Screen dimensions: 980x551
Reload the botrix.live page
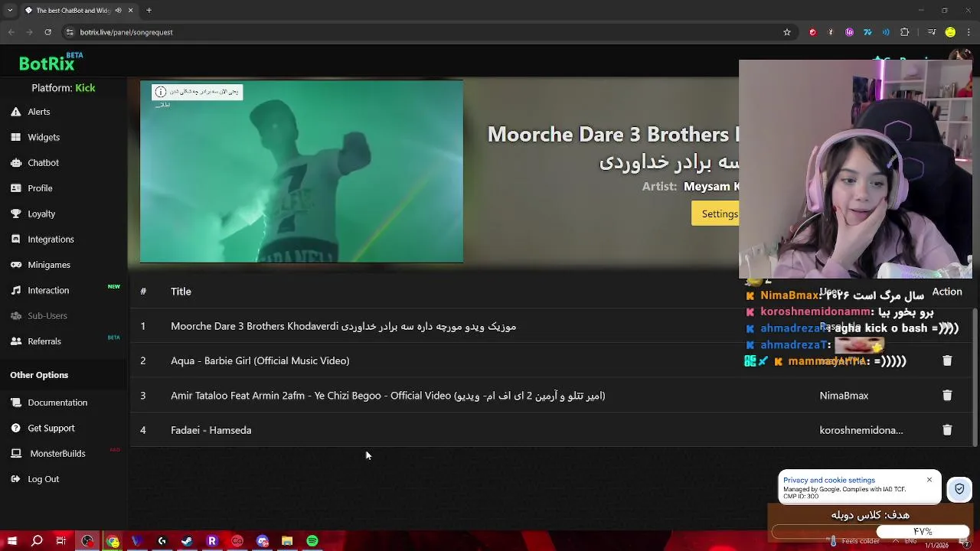click(x=47, y=32)
